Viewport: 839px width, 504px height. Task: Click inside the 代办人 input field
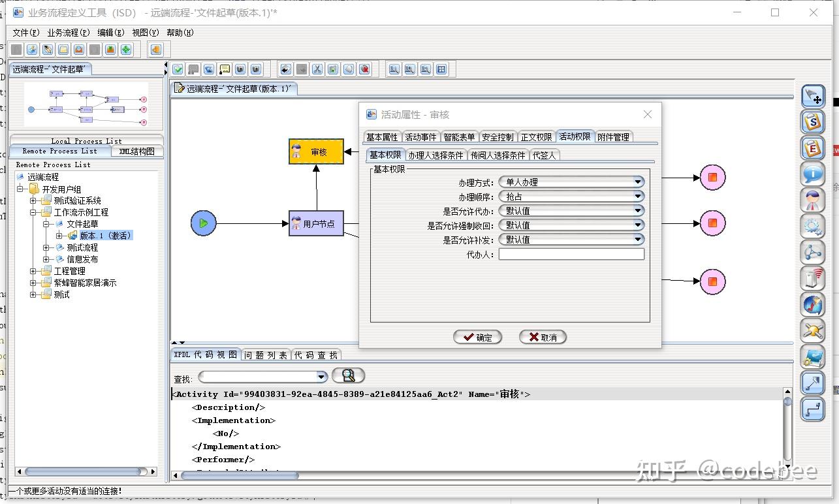click(x=571, y=254)
